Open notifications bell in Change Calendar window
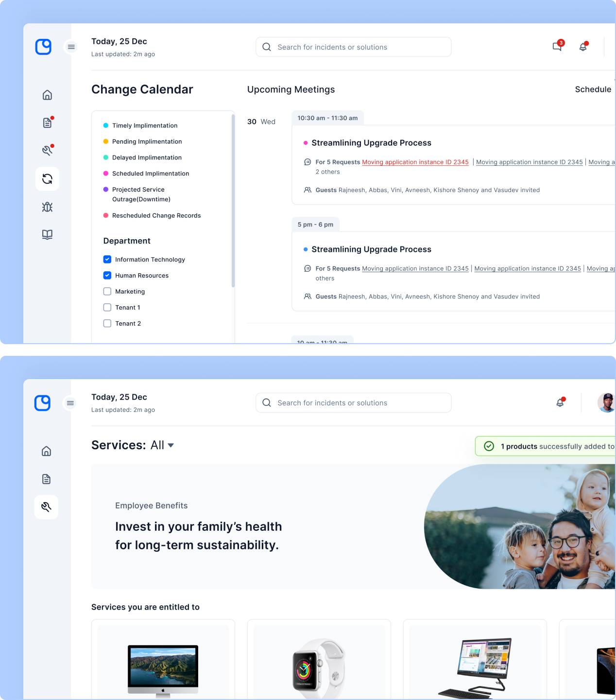Image resolution: width=616 pixels, height=700 pixels. [583, 47]
